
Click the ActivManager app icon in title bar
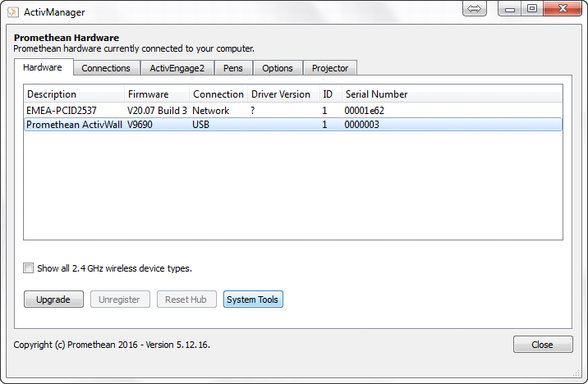[x=13, y=12]
